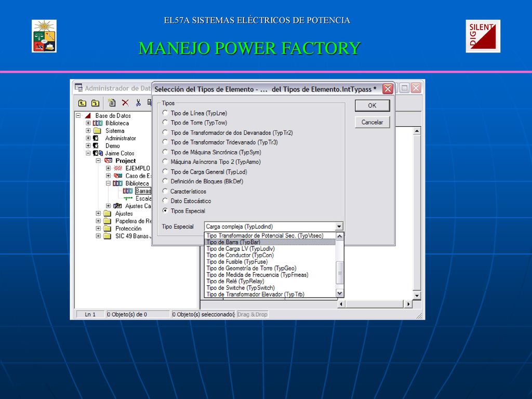Select Tipo de Torre (TypTow) radio button
The image size is (532, 399).
point(165,122)
